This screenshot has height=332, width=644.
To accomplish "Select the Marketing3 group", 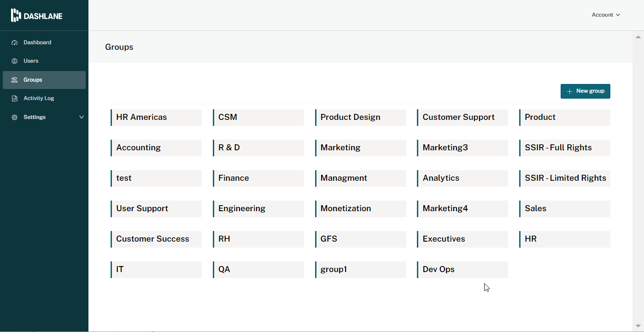I will (x=463, y=148).
